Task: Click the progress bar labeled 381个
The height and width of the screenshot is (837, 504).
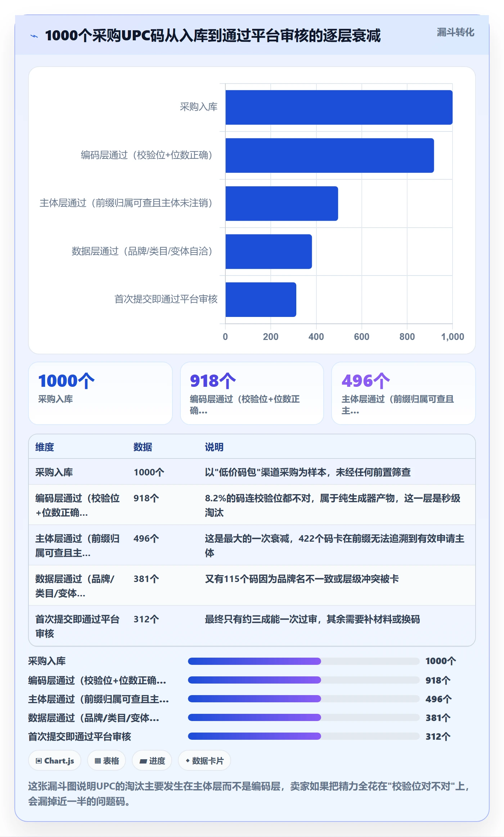Action: click(x=304, y=717)
